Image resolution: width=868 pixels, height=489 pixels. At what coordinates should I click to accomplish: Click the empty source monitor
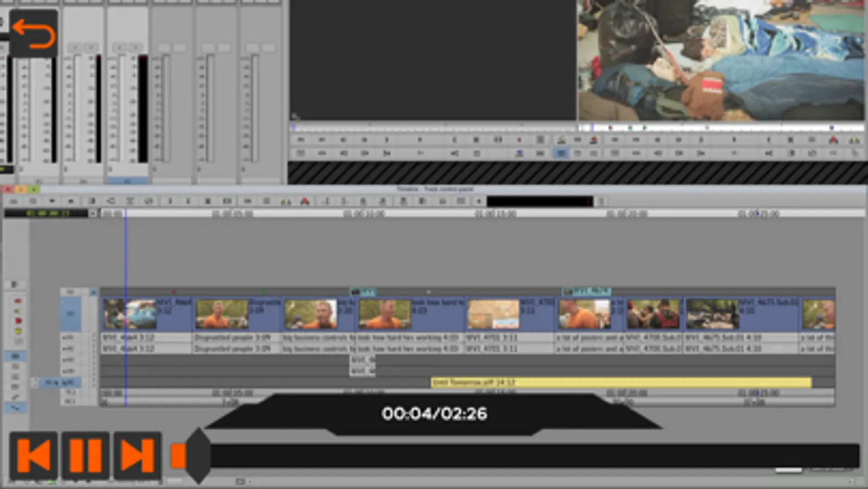[433, 60]
